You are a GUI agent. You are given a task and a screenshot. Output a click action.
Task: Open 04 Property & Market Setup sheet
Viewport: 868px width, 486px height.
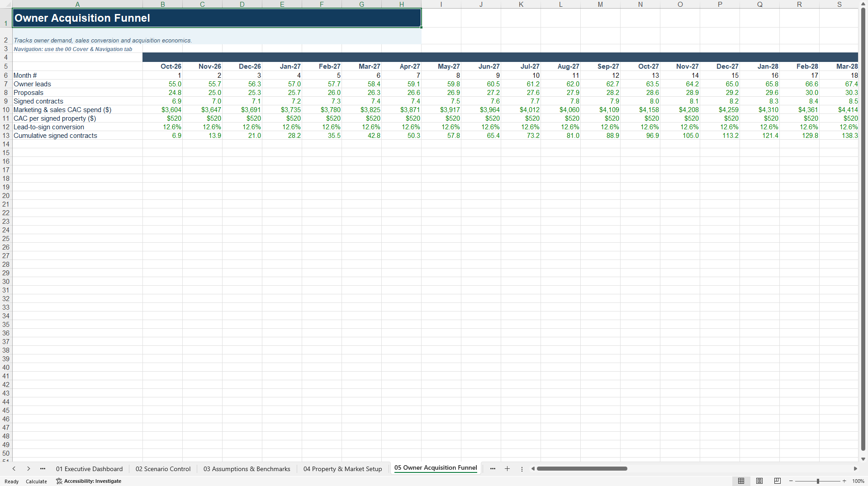tap(342, 469)
